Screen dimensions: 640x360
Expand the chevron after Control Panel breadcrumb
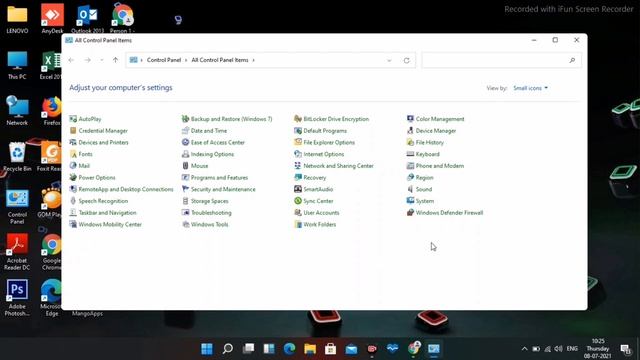[x=186, y=60]
